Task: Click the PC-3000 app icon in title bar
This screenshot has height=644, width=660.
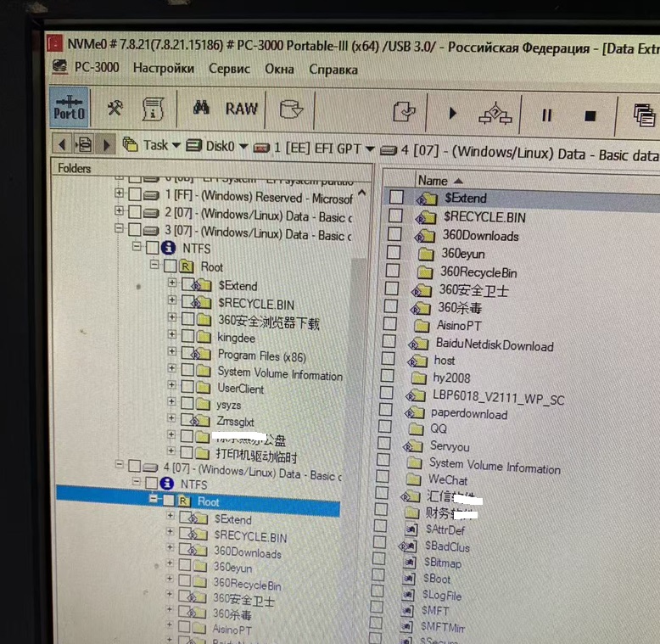Action: (x=55, y=44)
